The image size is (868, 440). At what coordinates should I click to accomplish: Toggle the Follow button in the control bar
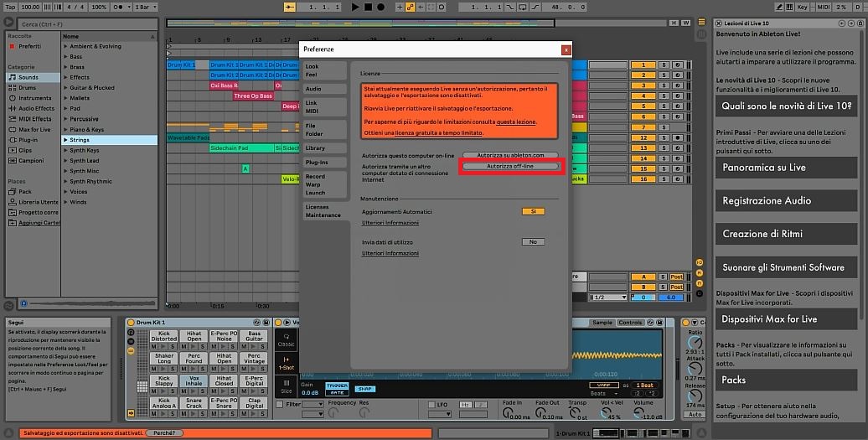[290, 8]
